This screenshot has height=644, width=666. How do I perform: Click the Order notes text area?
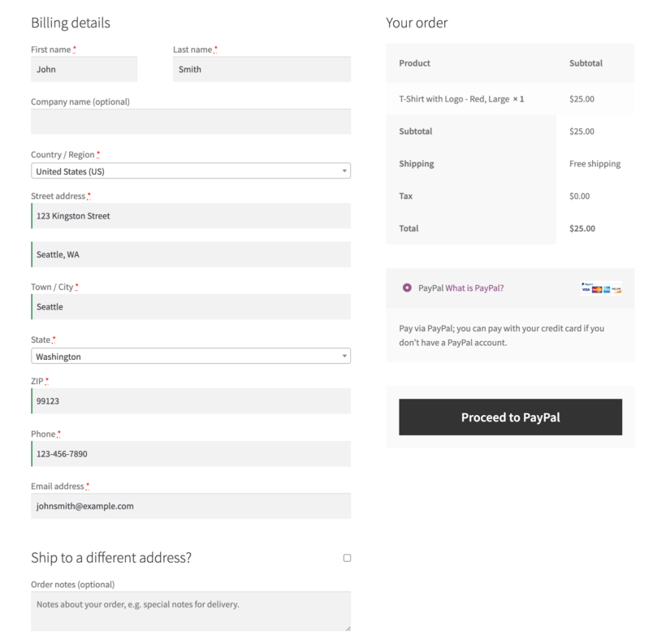pos(190,611)
